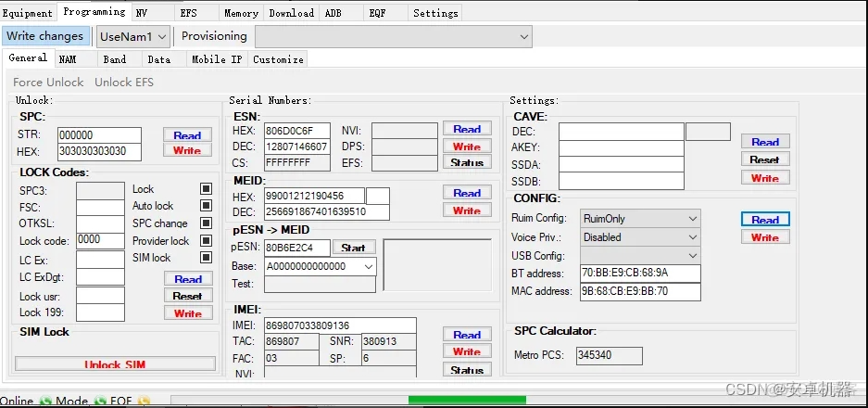Click the ESN HEX field
Screen dimensions: 868x408
297,131
